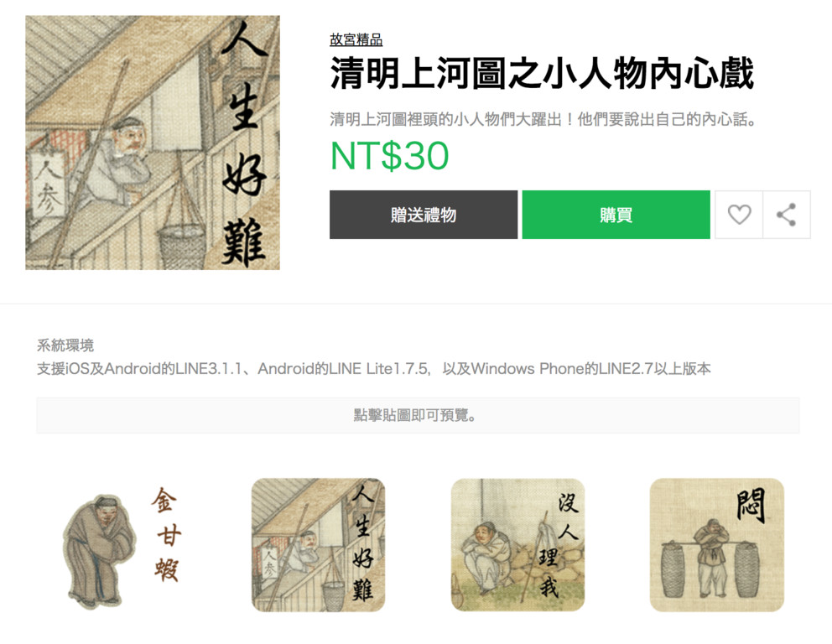Preview the small 人生好難 sticker thumbnail

click(x=319, y=545)
